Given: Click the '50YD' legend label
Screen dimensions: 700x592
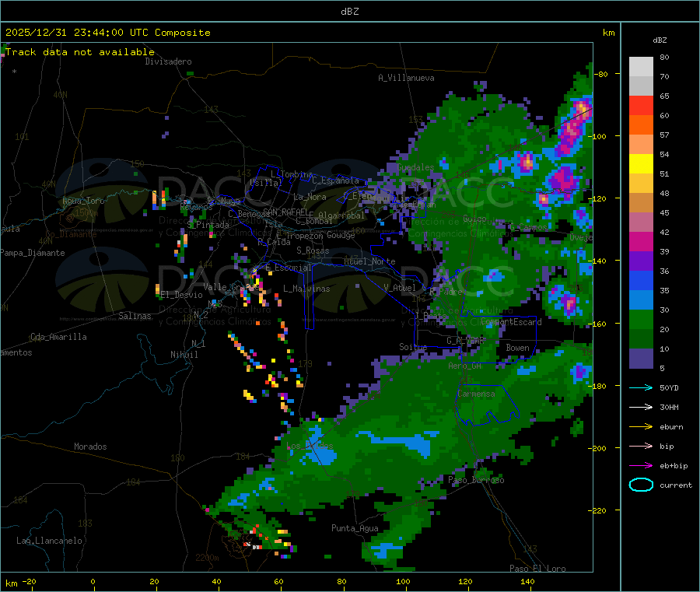Looking at the screenshot, I should (669, 387).
